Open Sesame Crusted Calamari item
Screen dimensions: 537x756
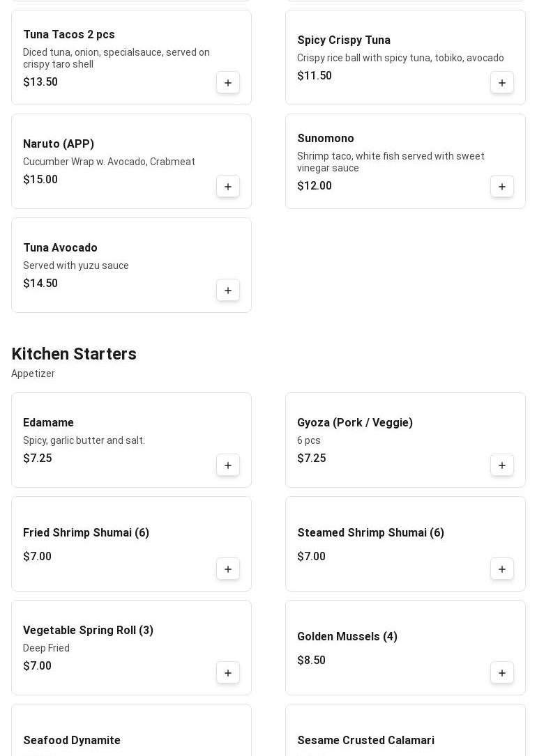pyautogui.click(x=365, y=740)
